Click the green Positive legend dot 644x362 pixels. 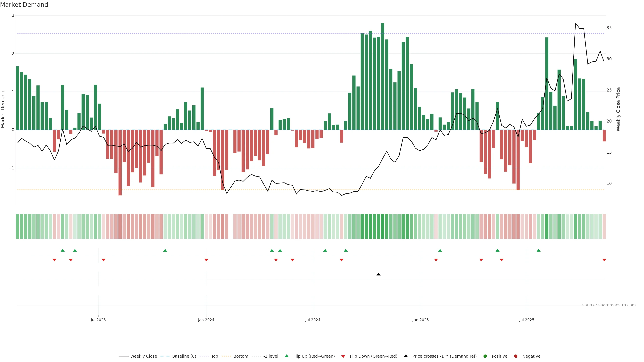tap(485, 356)
